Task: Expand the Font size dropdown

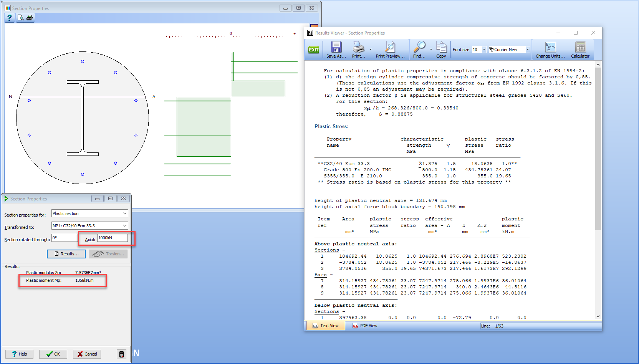Action: point(484,50)
